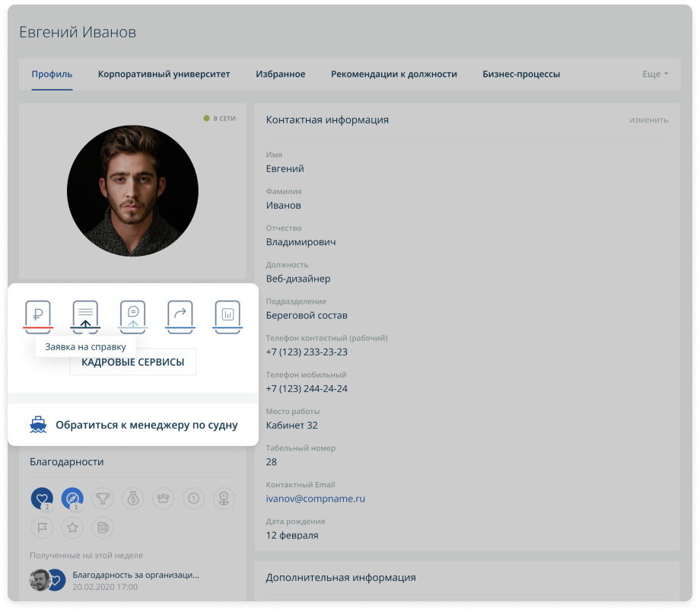The image size is (700, 612).
Task: Select the beer mug gratitude badge
Action: point(103,528)
